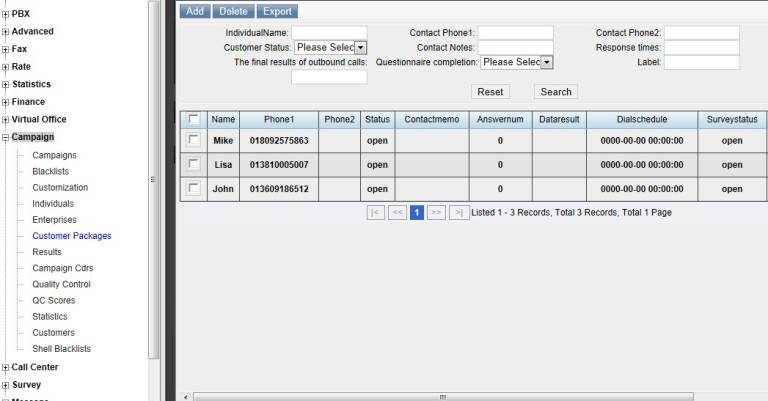Expand the Call Center menu section
Screen dimensions: 768x401
click(x=6, y=367)
